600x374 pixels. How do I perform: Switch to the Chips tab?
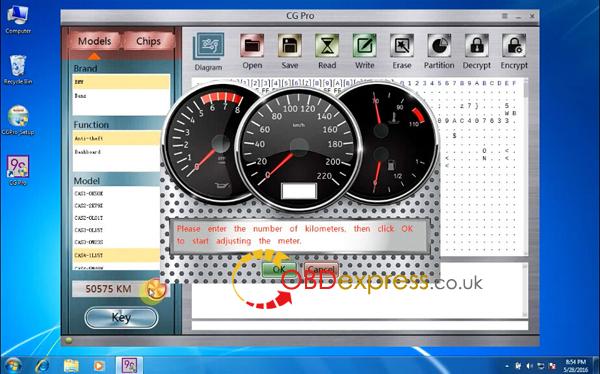click(148, 41)
